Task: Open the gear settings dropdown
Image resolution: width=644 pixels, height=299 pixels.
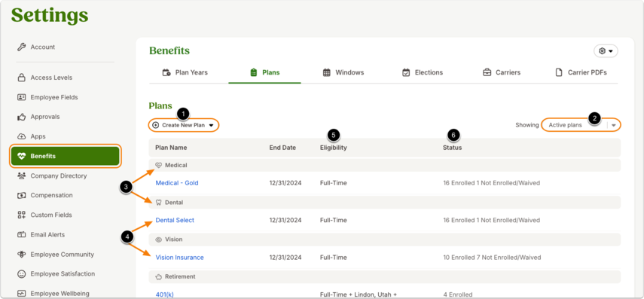Action: 606,51
